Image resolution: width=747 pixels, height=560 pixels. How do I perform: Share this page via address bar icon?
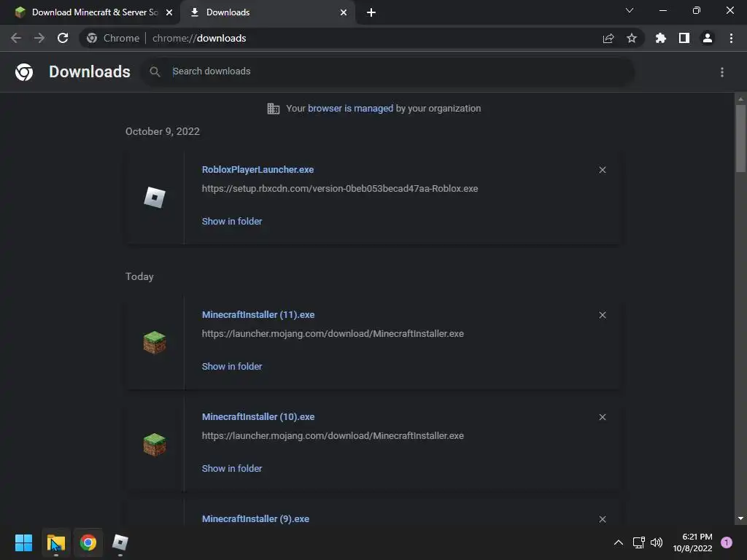[608, 38]
